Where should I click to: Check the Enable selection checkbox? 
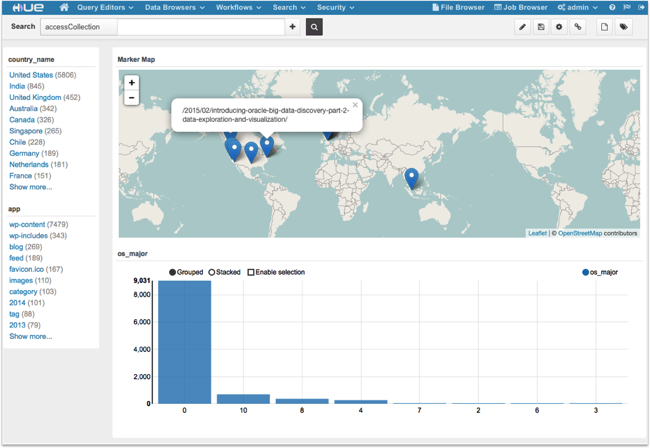[251, 272]
